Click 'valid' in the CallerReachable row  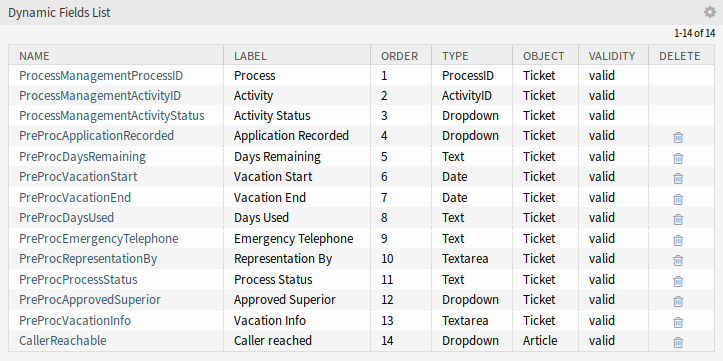(602, 341)
